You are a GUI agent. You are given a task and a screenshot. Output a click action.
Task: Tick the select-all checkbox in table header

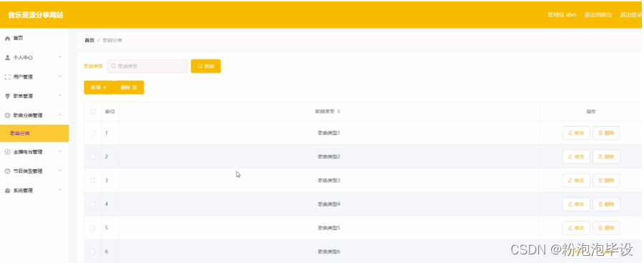93,111
